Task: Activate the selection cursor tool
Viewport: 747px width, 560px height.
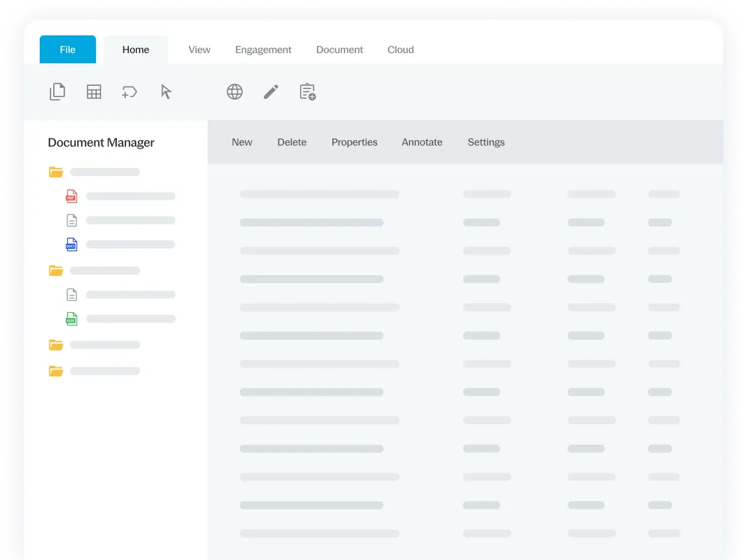Action: point(166,92)
